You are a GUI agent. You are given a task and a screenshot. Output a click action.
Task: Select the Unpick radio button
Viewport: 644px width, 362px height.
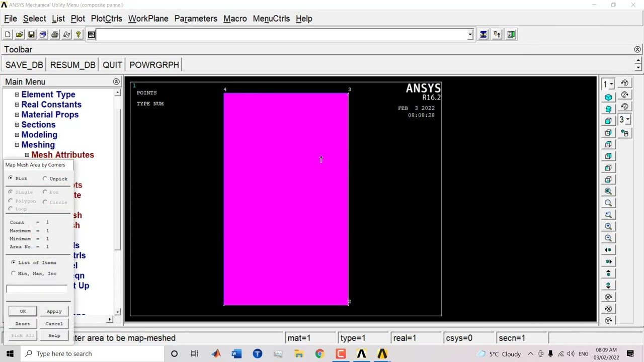tap(45, 178)
